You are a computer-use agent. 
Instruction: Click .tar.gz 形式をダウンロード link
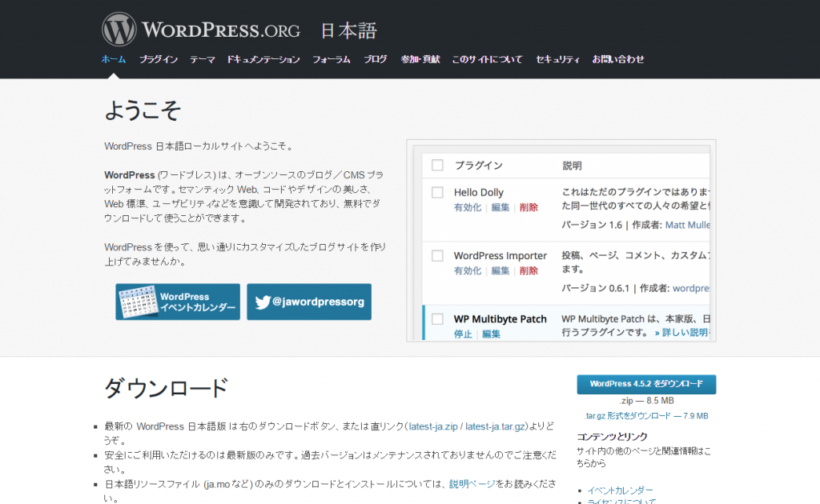coord(646,416)
